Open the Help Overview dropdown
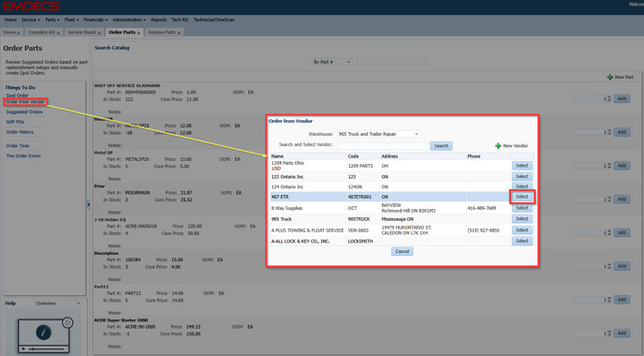644x356 pixels. point(57,304)
